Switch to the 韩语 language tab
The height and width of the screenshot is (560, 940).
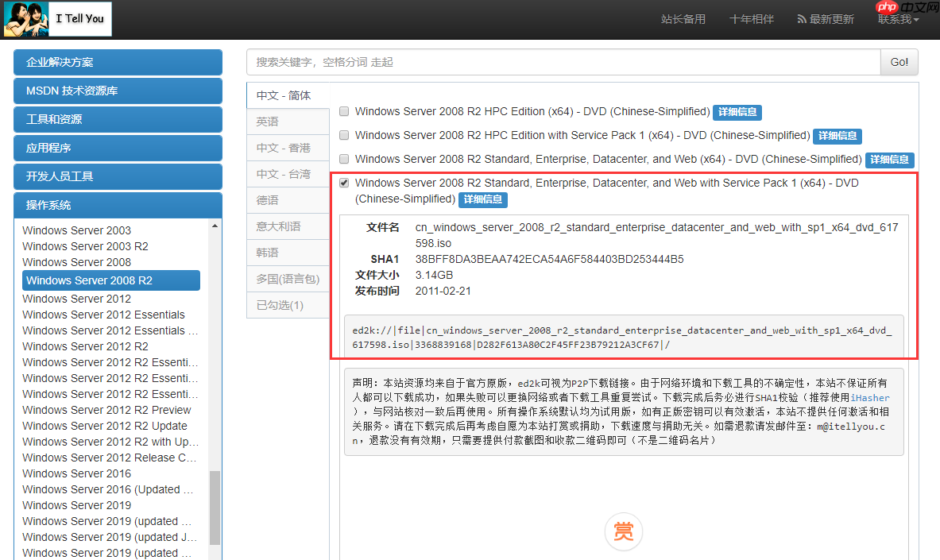point(288,252)
